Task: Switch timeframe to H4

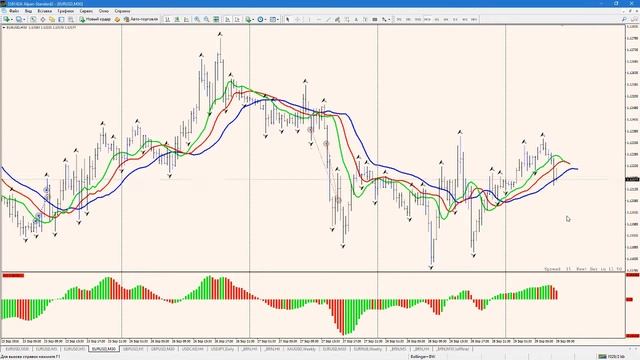Action: click(446, 19)
